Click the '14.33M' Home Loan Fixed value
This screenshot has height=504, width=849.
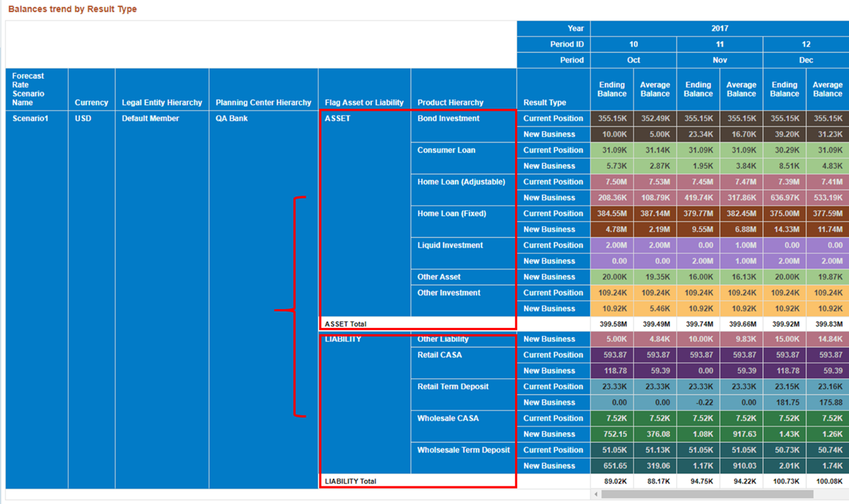[x=785, y=229]
